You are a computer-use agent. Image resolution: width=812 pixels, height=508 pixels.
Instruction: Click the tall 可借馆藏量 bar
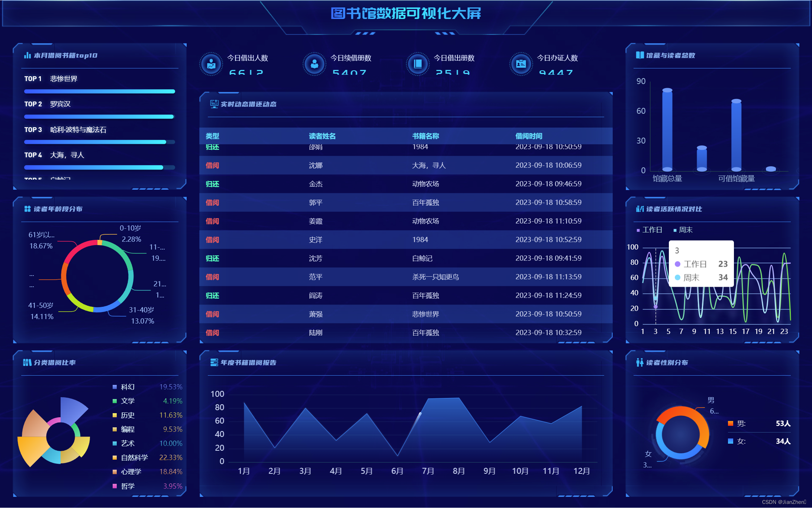coord(737,136)
